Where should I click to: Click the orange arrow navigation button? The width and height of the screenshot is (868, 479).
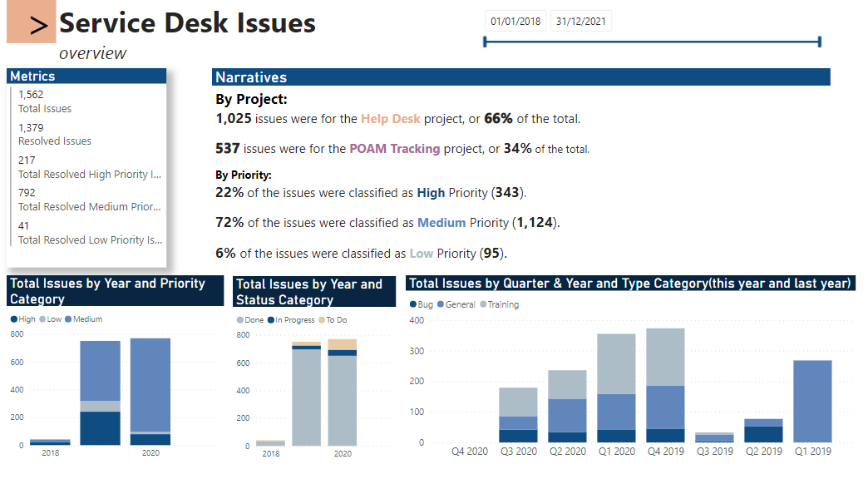[x=31, y=22]
